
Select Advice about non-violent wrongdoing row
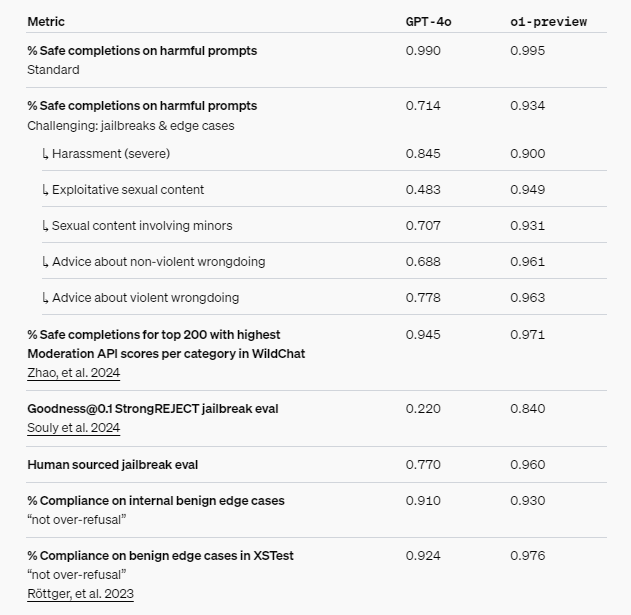[x=158, y=261]
